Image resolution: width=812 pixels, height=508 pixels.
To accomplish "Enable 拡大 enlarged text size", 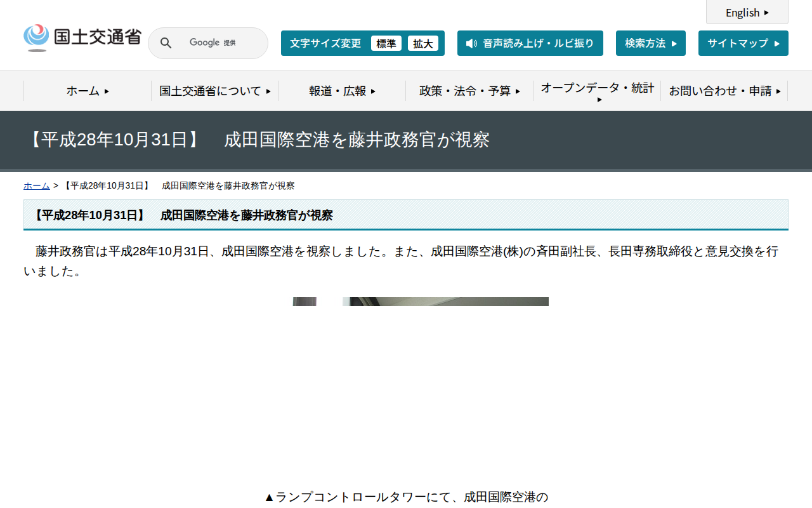I will tap(423, 43).
